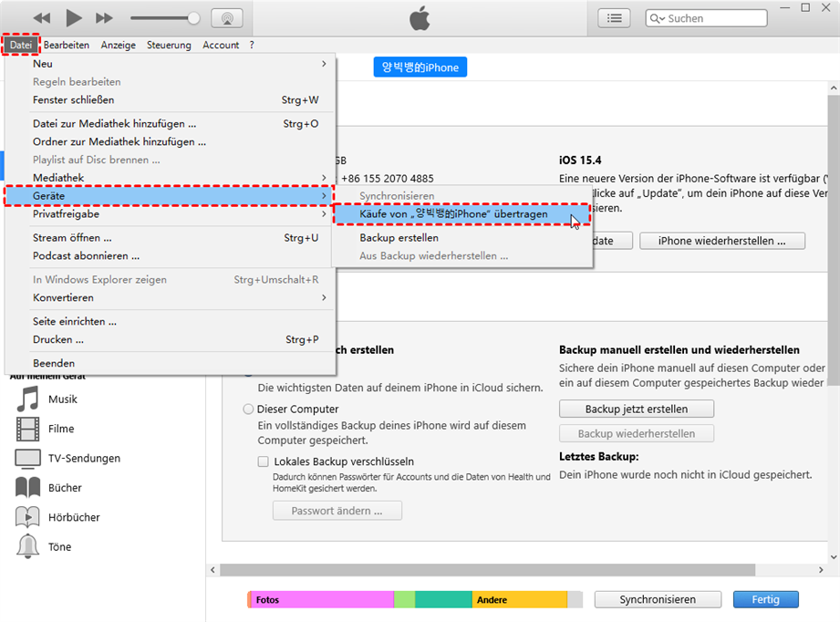
Task: Enable Lokales Backup verschlüsseln checkbox
Action: click(263, 461)
